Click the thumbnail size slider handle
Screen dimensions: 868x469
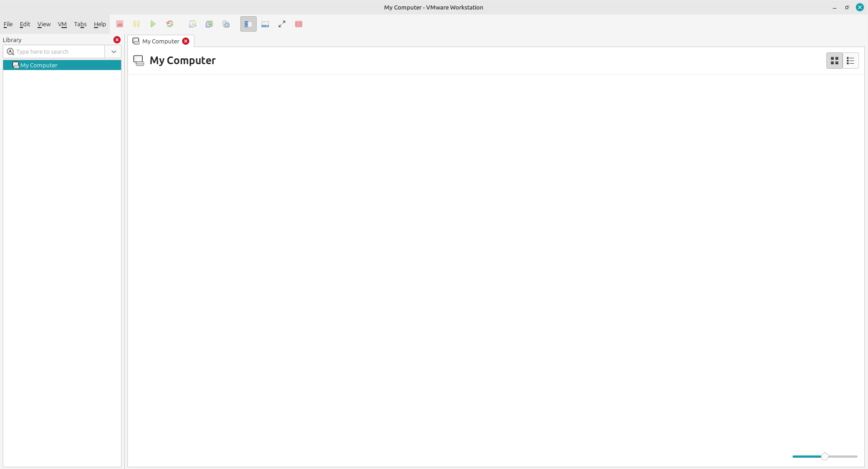(825, 456)
